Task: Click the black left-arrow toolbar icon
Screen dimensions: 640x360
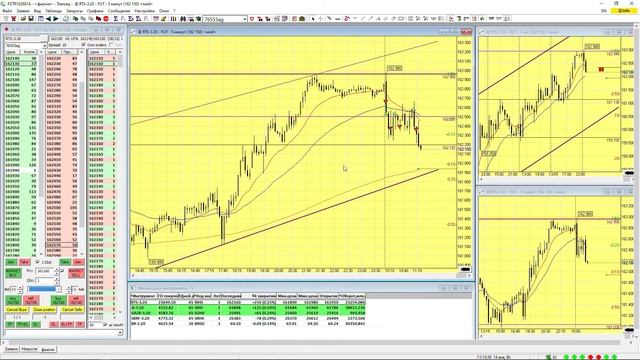Action: pyautogui.click(x=48, y=19)
